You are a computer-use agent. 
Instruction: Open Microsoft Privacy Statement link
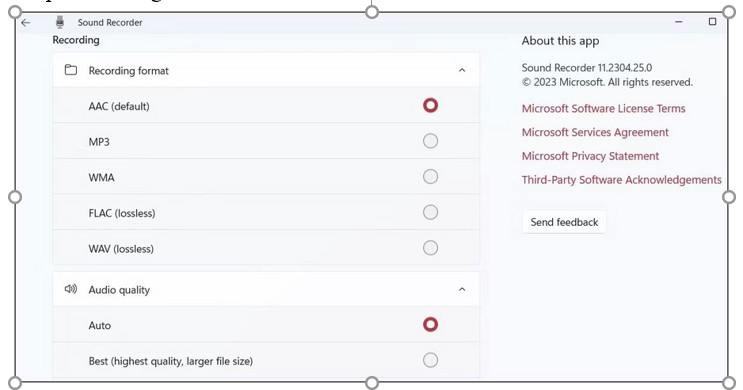coord(590,156)
